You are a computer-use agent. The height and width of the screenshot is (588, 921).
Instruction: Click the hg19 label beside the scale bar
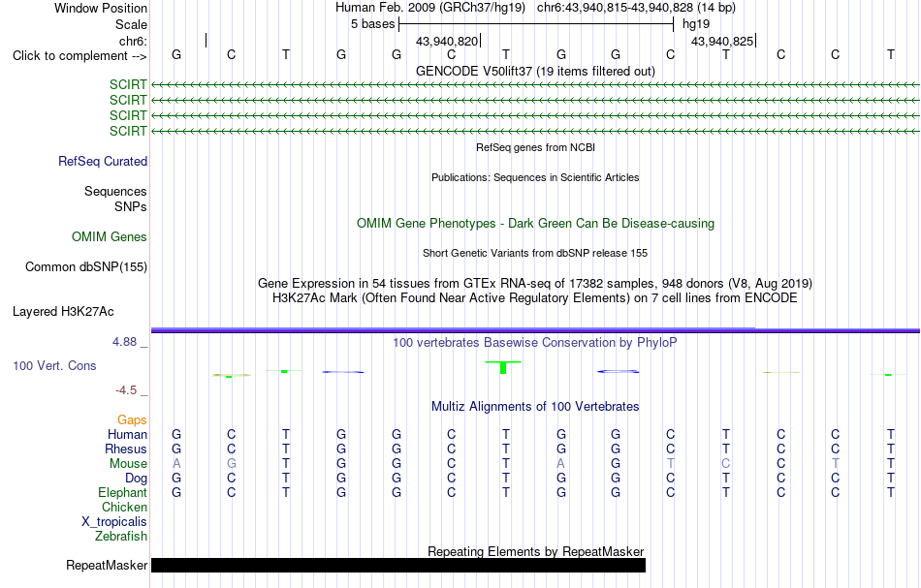(x=696, y=24)
